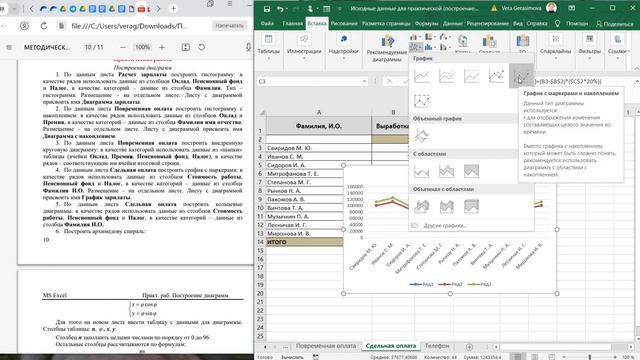640x360 pixels.
Task: Select line with markers chart type
Action: point(496,76)
